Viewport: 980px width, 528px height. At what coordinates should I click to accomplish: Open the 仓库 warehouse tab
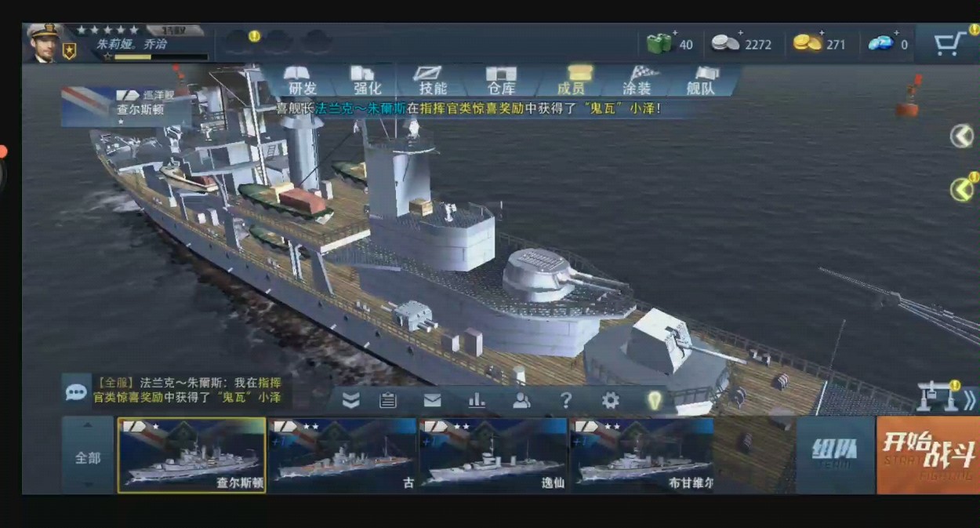click(x=500, y=81)
